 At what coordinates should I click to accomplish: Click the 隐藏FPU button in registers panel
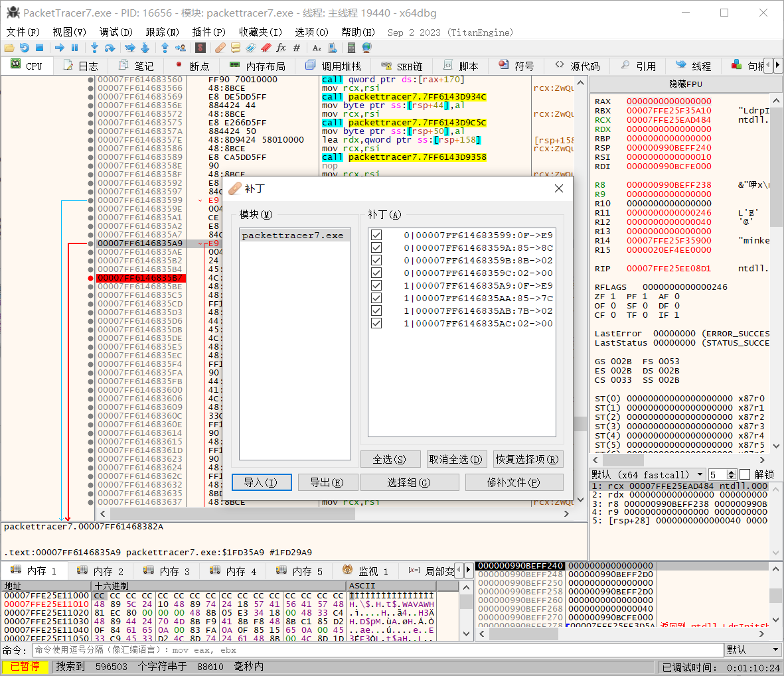click(x=686, y=84)
